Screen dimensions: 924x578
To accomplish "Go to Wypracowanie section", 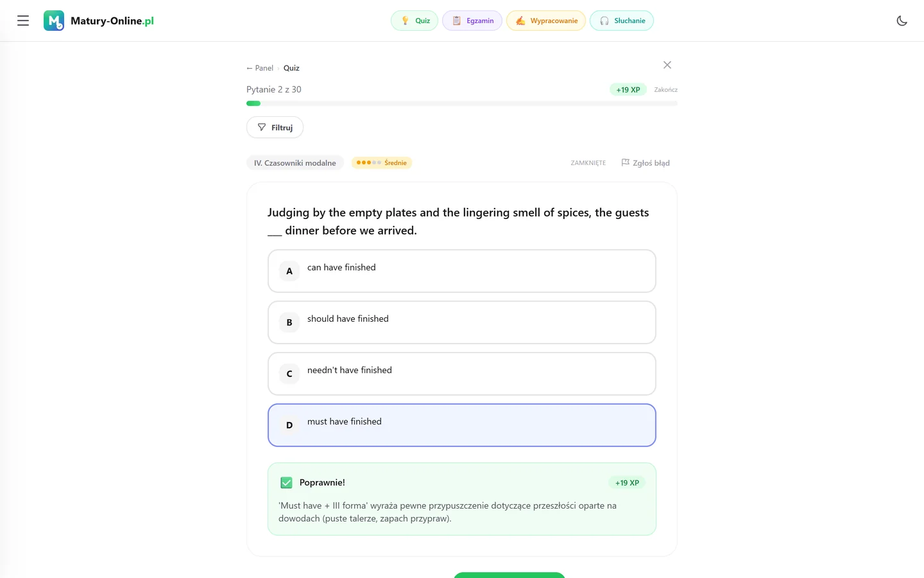I will pyautogui.click(x=546, y=21).
